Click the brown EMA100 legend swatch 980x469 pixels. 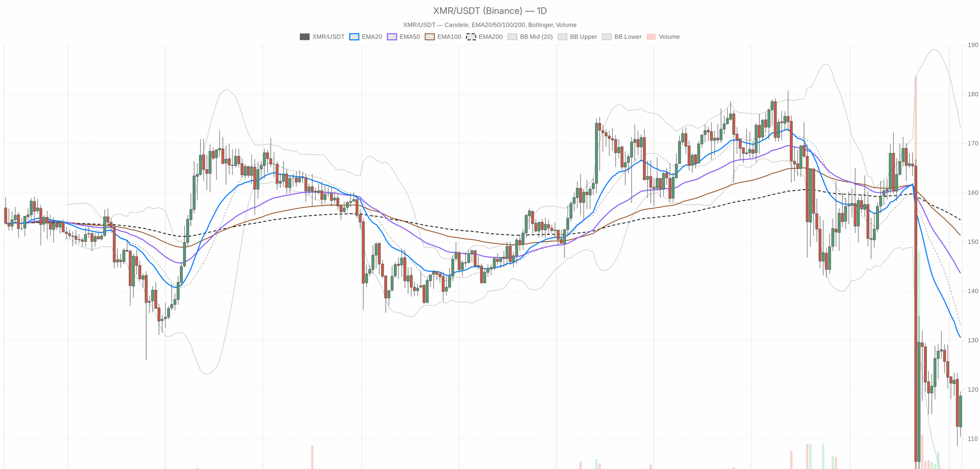point(430,36)
